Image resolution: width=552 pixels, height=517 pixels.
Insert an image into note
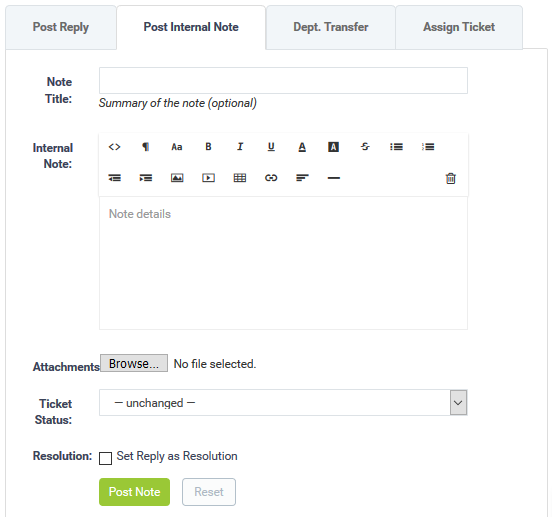tap(177, 178)
